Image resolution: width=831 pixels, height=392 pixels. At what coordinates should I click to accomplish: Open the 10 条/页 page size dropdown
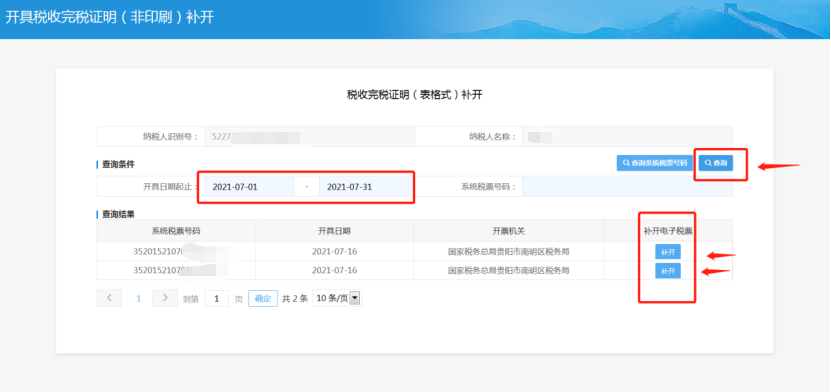(337, 298)
